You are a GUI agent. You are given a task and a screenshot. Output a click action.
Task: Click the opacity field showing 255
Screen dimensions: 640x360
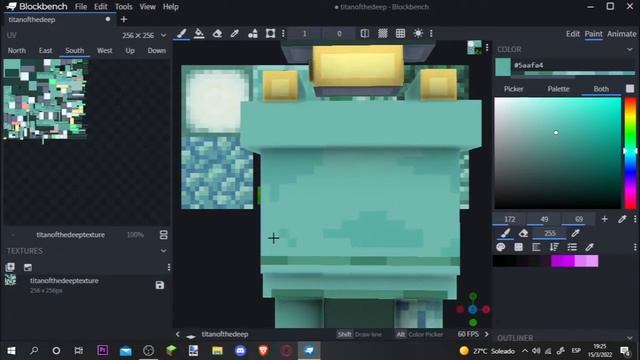(549, 233)
